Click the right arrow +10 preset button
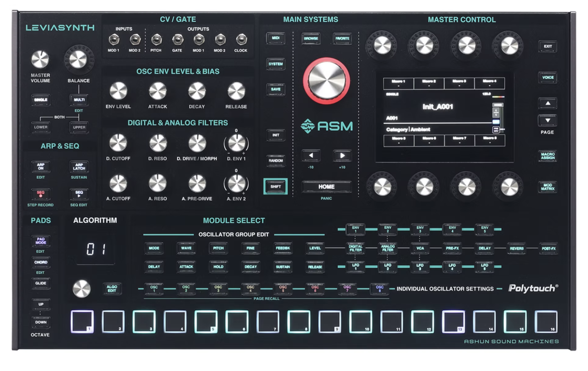Screen dimensions: 588x371 point(342,155)
